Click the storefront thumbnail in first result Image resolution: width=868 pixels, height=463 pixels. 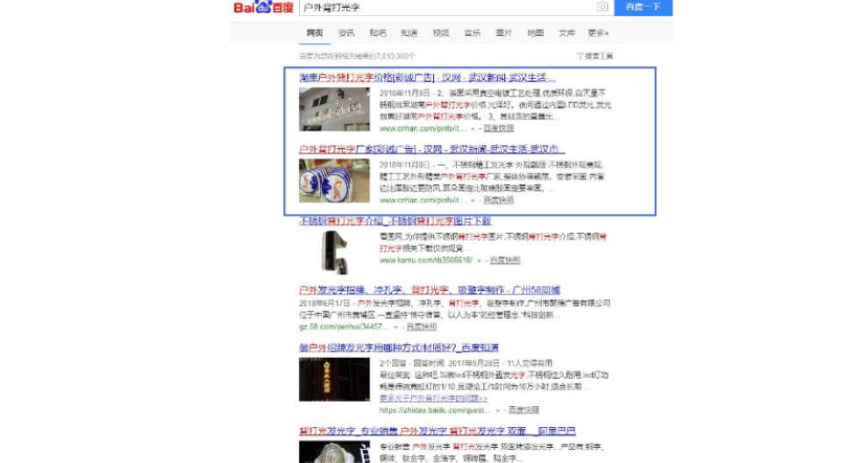pyautogui.click(x=334, y=110)
